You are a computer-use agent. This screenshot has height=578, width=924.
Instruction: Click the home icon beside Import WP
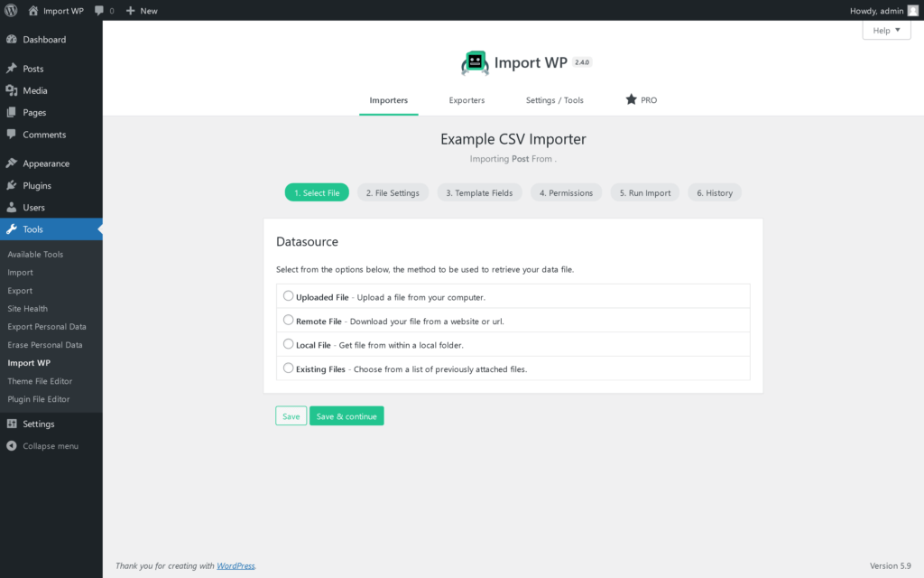tap(33, 11)
